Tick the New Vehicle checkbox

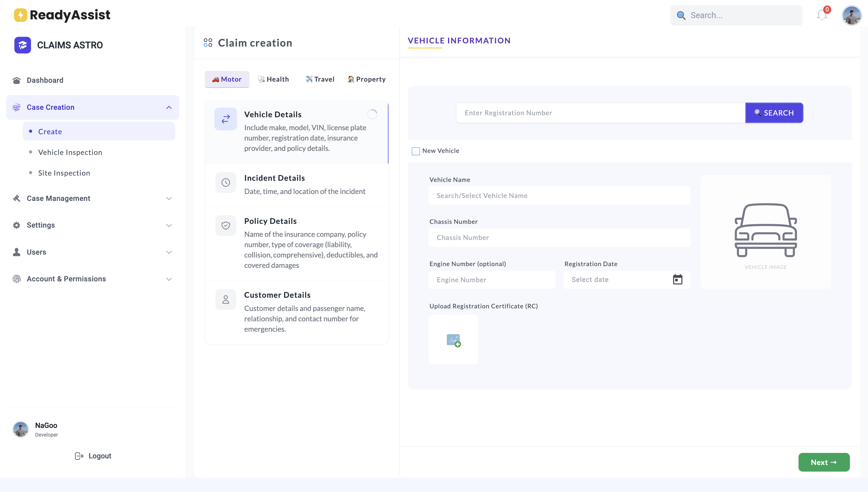click(416, 151)
